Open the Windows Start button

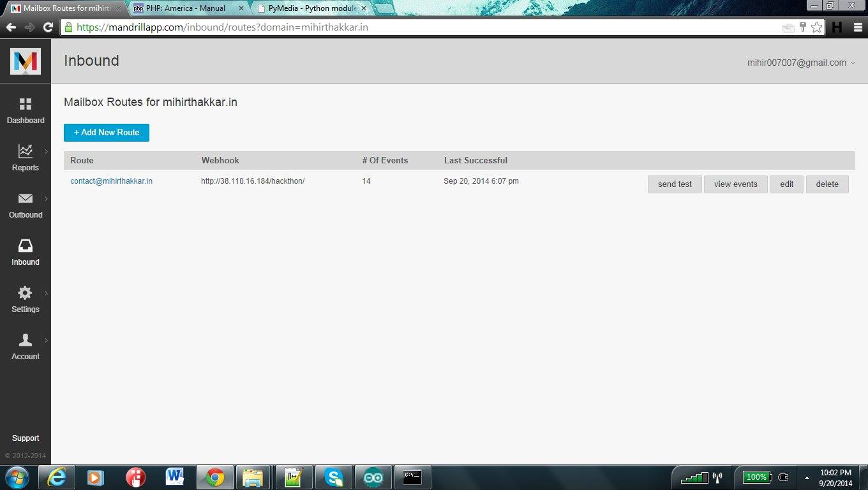(x=17, y=477)
